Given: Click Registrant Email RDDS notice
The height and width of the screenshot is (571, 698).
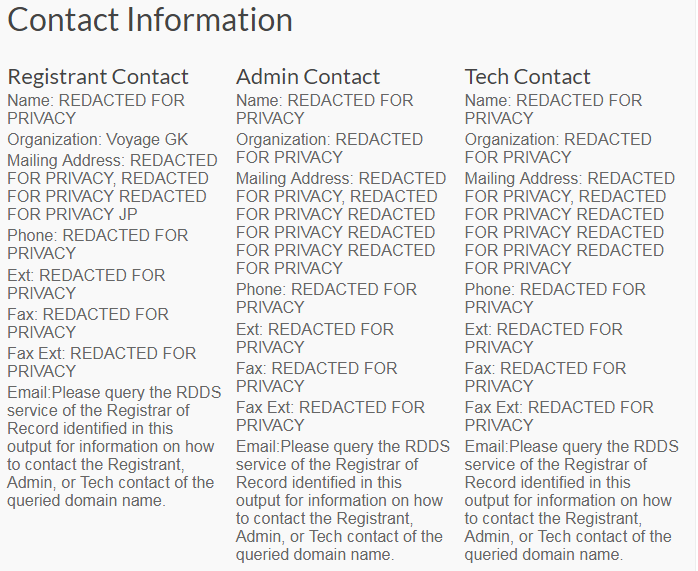Looking at the screenshot, I should (x=114, y=446).
